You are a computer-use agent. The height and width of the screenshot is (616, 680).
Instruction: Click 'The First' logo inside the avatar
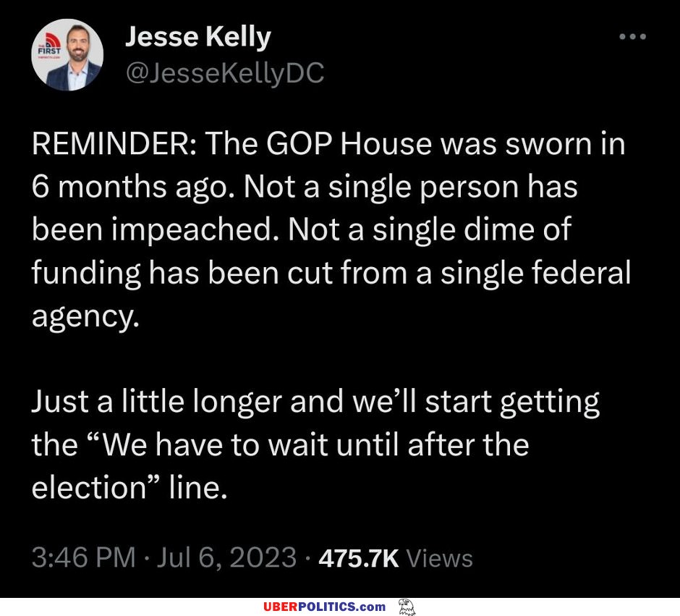coord(49,47)
